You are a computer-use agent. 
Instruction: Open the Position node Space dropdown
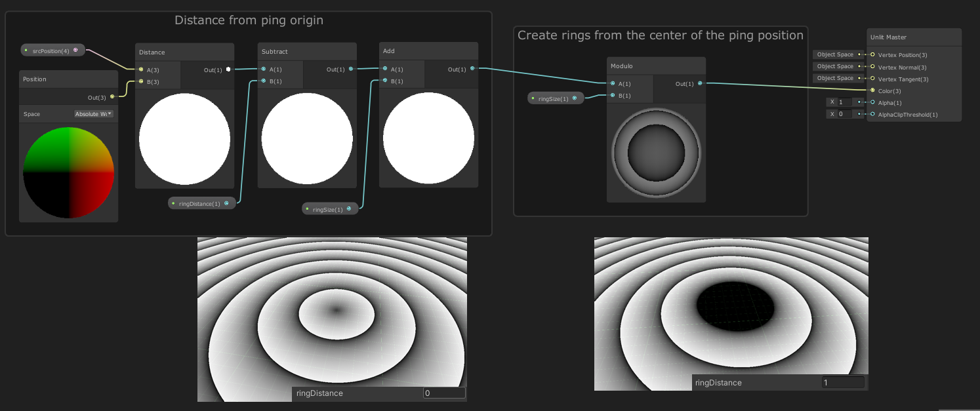coord(93,114)
